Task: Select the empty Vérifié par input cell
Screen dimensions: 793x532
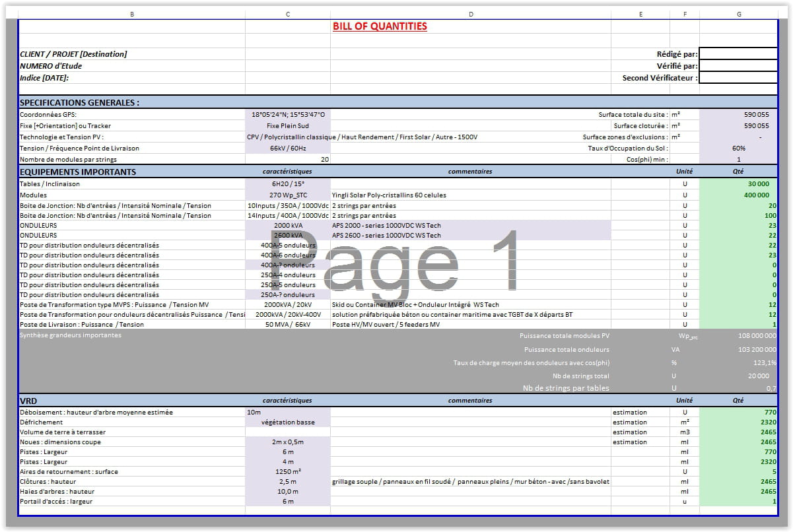Action: [738, 66]
